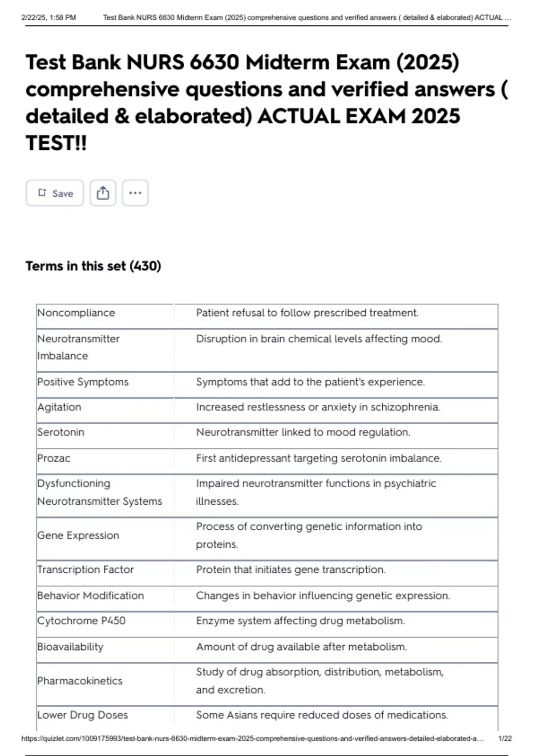Click the Lower Drug Doses term
The image size is (534, 756).
[83, 715]
